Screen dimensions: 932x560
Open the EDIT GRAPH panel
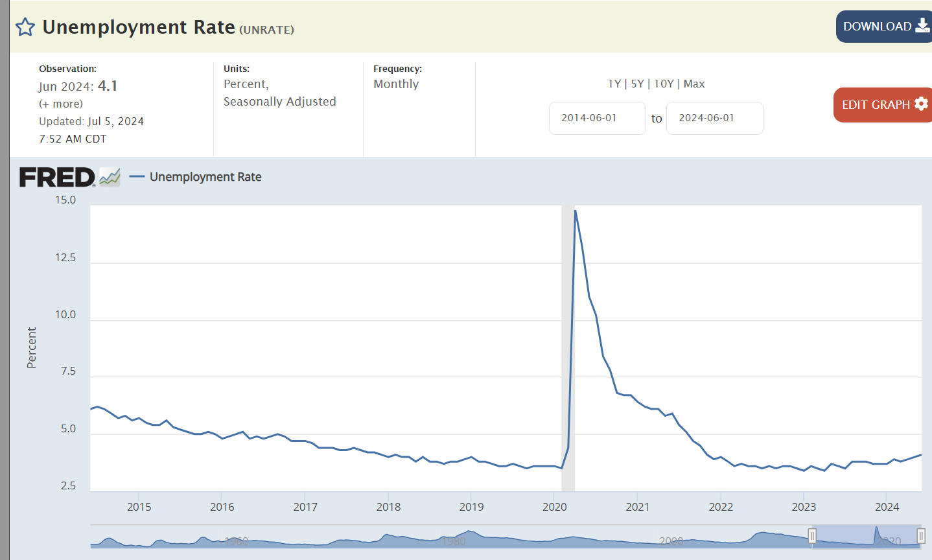coord(876,104)
